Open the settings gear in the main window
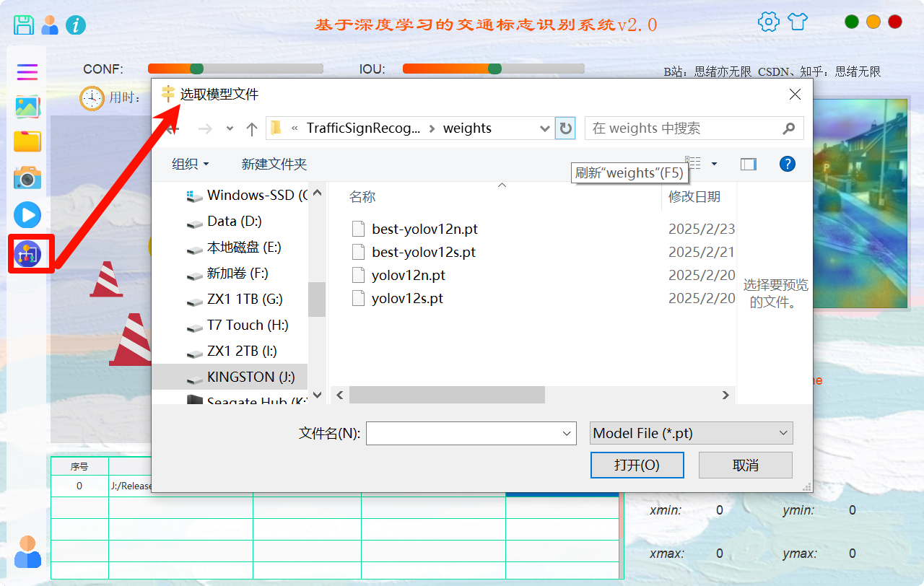Screen dimensions: 924x586 pos(769,22)
